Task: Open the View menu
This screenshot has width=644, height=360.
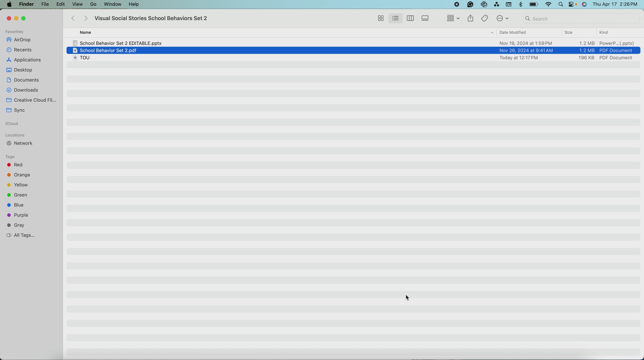Action: point(77,4)
